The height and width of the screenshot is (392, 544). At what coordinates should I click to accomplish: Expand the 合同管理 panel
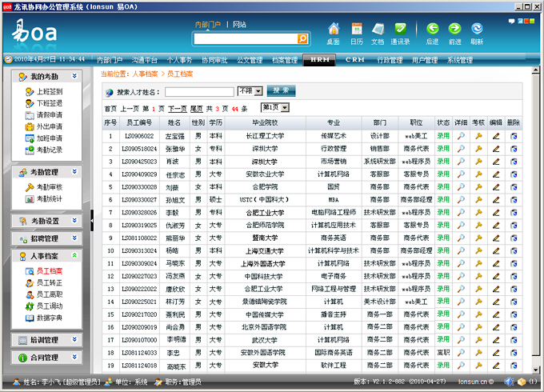pos(74,357)
